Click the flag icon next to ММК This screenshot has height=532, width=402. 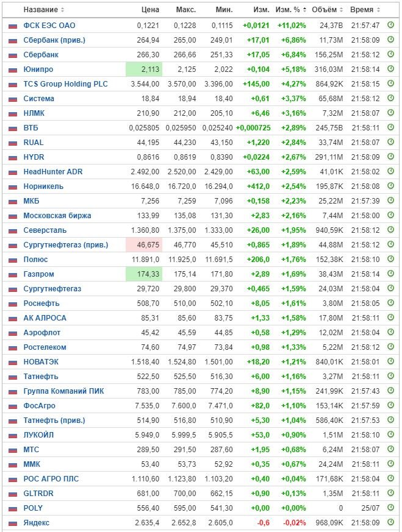point(13,465)
